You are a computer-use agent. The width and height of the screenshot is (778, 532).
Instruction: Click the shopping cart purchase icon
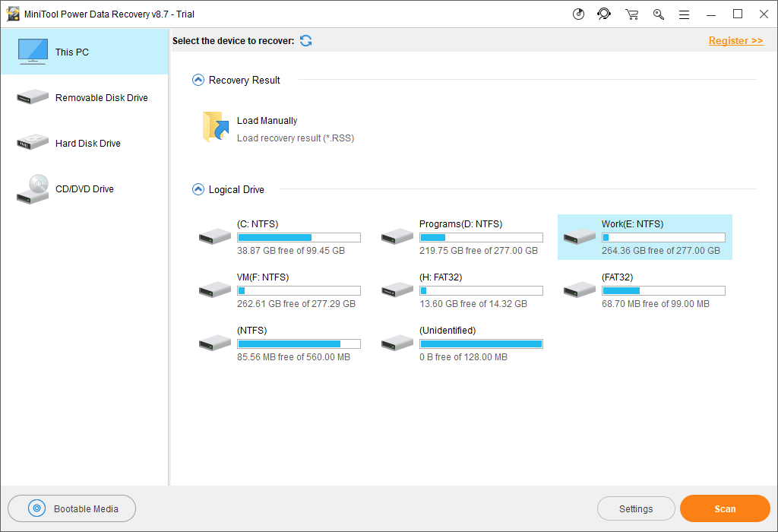[631, 14]
